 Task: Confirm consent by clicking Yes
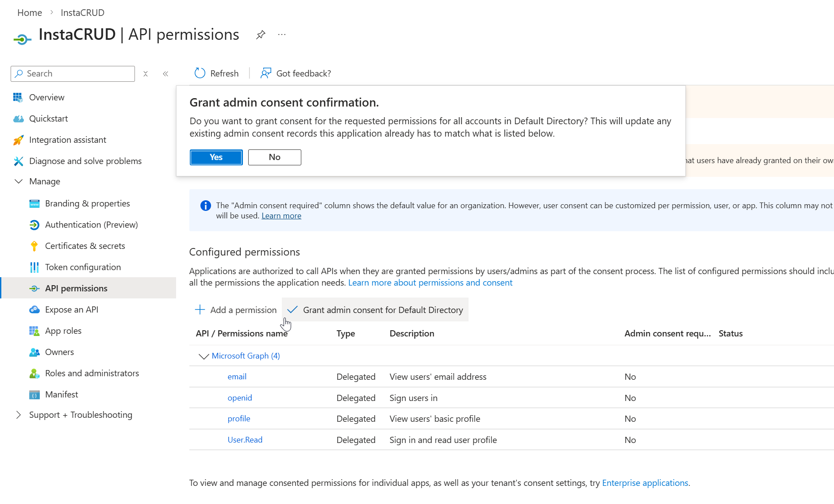click(216, 157)
